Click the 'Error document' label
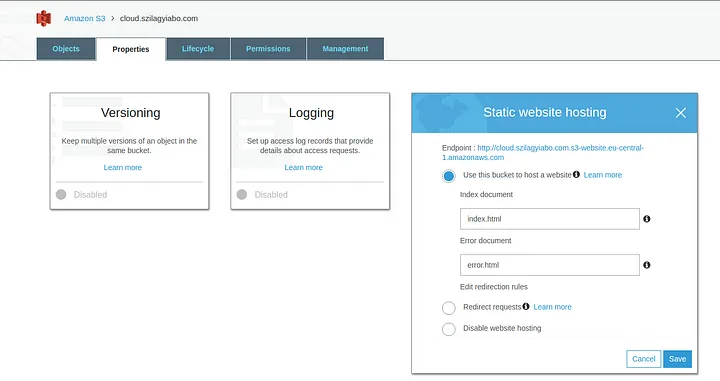720x381 pixels. 485,241
